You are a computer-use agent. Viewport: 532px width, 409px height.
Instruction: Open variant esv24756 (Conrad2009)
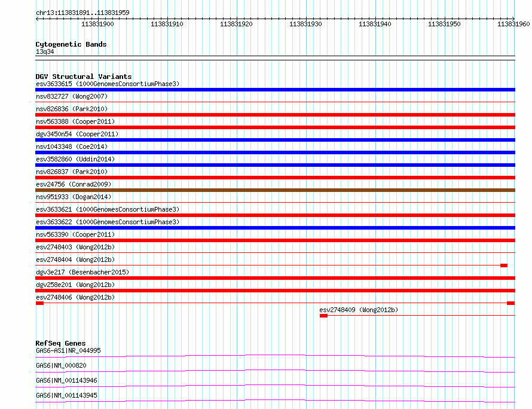click(x=74, y=184)
